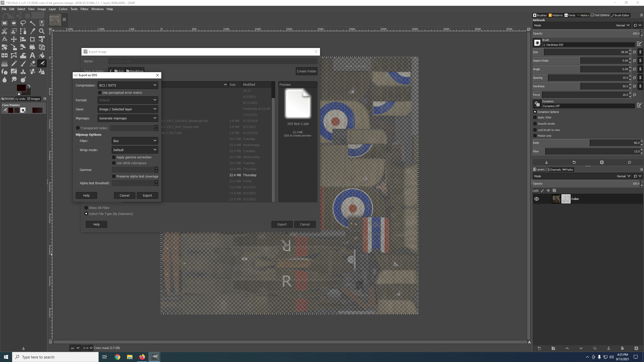Open Firefox from the Windows taskbar
The width and height of the screenshot is (644, 362).
pyautogui.click(x=142, y=357)
